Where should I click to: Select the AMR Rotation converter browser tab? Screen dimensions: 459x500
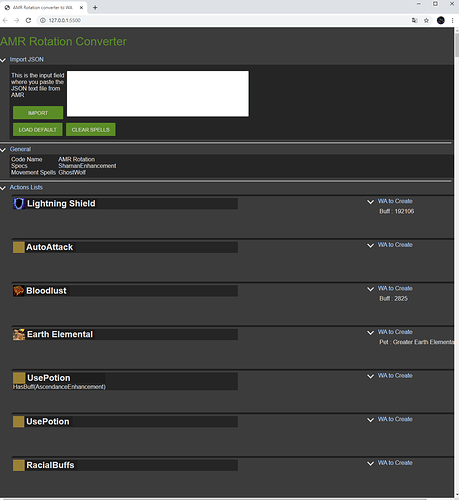tap(44, 7)
